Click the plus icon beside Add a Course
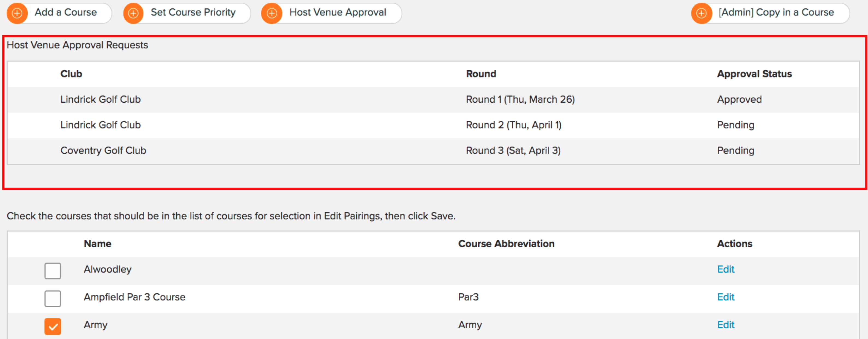The image size is (868, 339). [x=17, y=13]
